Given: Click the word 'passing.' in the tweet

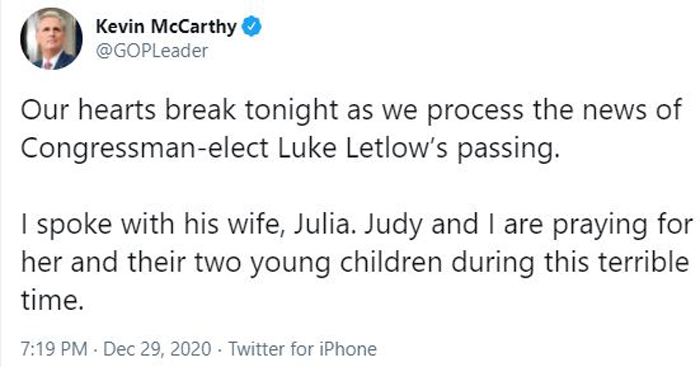Looking at the screenshot, I should 508,149.
